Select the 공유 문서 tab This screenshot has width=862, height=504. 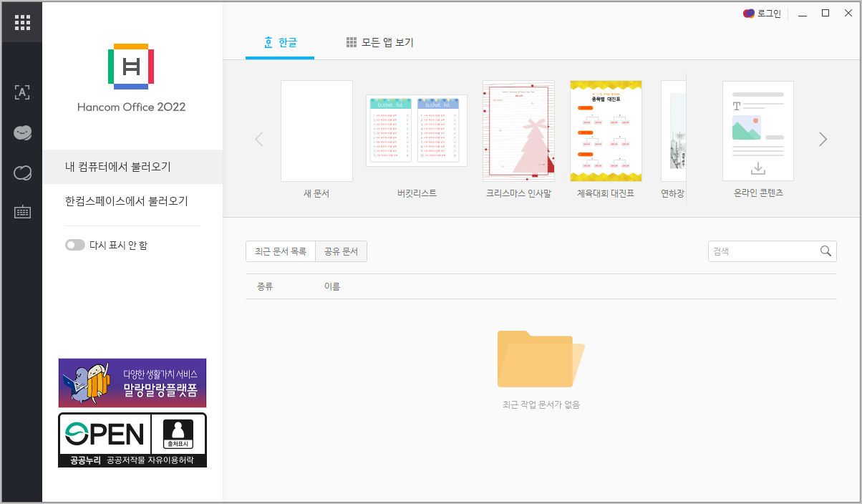point(341,251)
